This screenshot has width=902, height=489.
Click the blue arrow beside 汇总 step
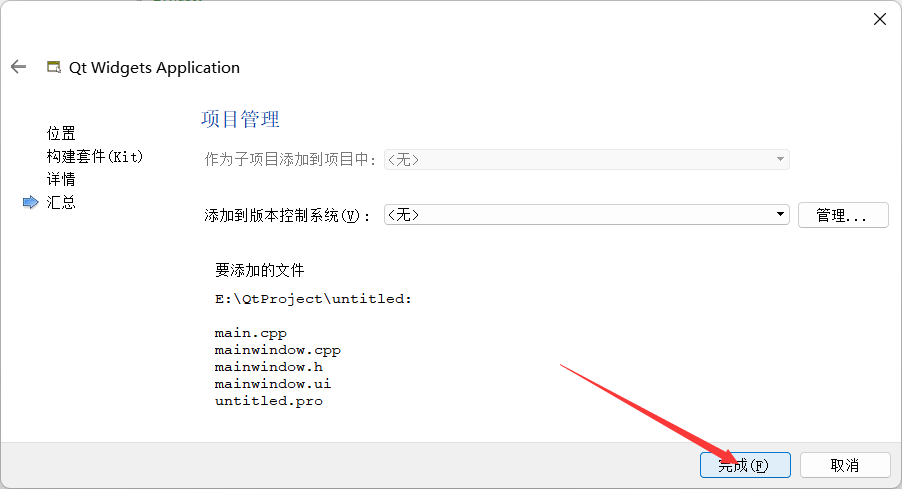(30, 202)
